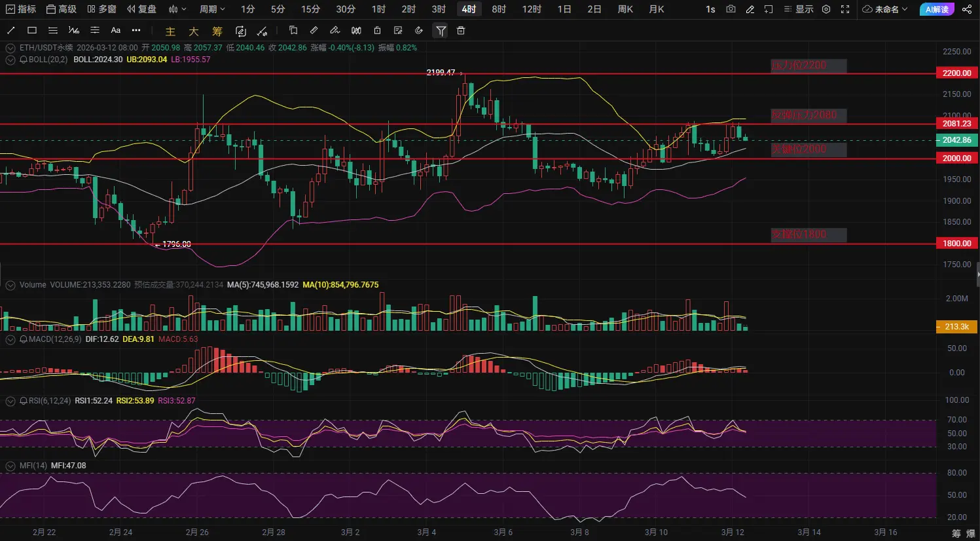Image resolution: width=980 pixels, height=541 pixels.
Task: Enter fullscreen chart mode
Action: [845, 9]
